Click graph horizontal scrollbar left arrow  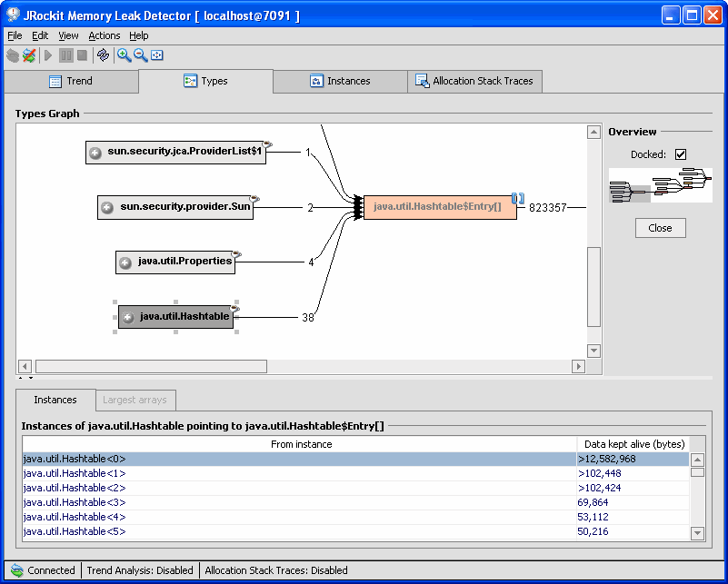pos(25,366)
